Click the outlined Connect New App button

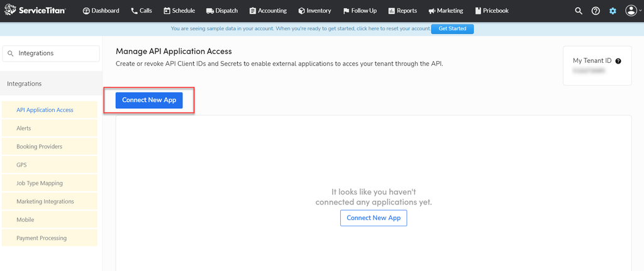(374, 218)
